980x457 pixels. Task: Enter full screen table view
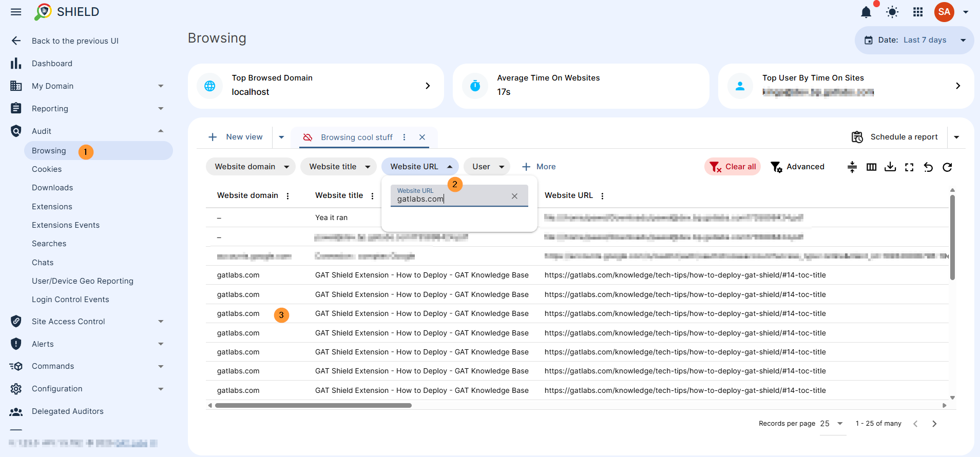click(x=909, y=167)
